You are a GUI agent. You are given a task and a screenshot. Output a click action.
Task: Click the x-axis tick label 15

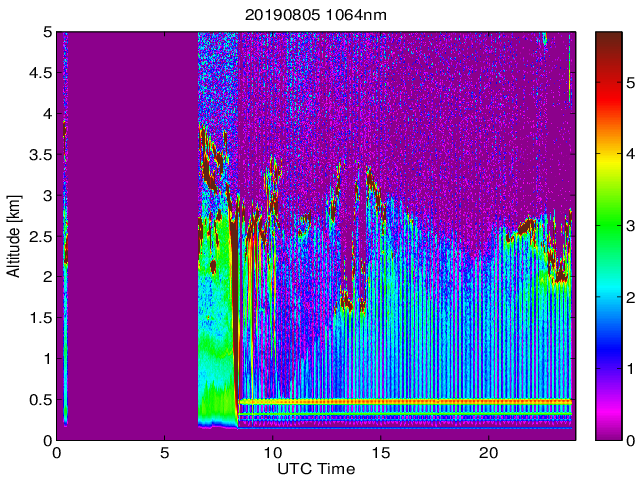380,452
